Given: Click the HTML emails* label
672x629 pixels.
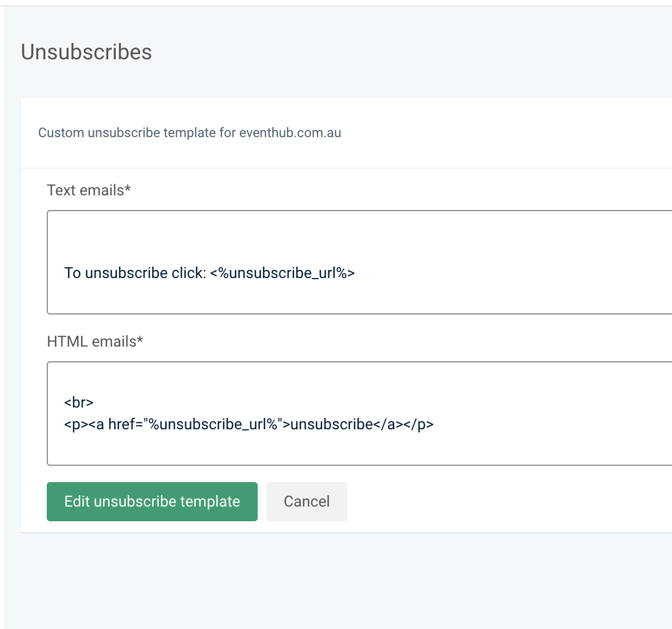Looking at the screenshot, I should coord(91,342).
